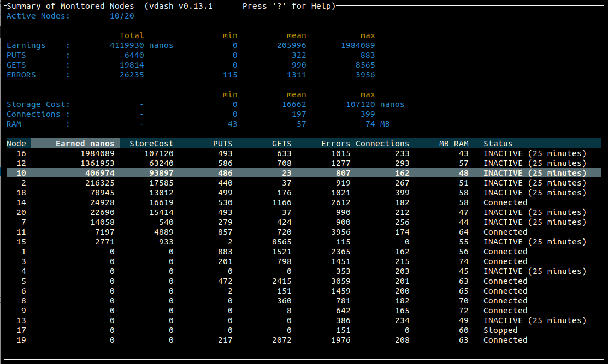
Task: Click the 'Status' column header
Action: tap(498, 144)
